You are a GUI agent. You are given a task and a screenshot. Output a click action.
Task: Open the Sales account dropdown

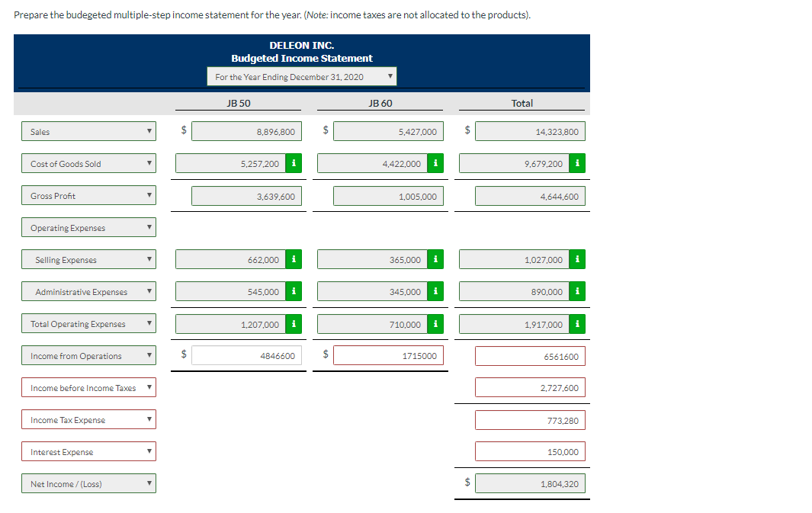pyautogui.click(x=88, y=131)
